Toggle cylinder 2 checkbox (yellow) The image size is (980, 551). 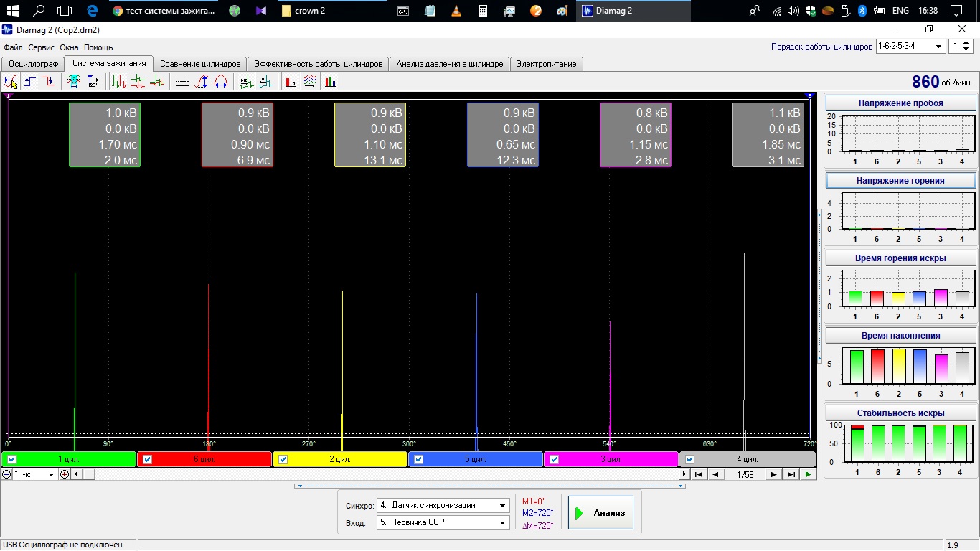(x=283, y=459)
